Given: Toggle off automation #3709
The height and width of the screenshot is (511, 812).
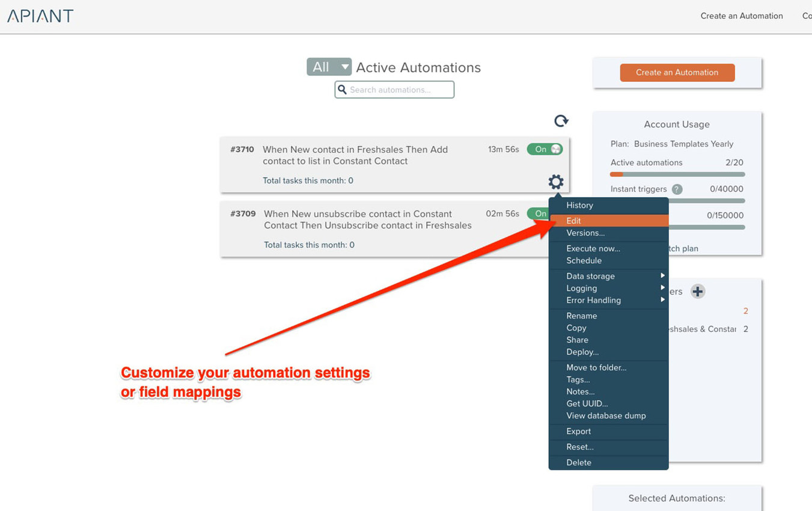Looking at the screenshot, I should tap(538, 213).
